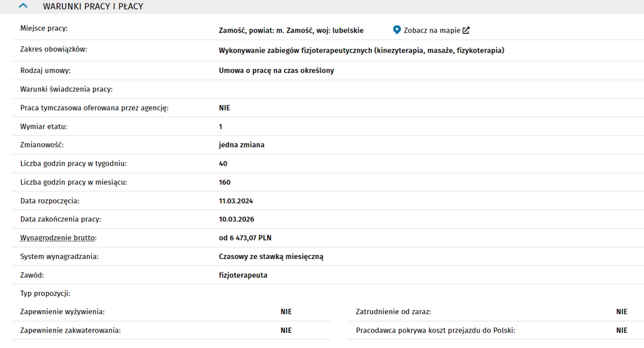Viewport: 644px width, 348px height.
Task: Click the Czasowy ze stawką miesięczną value
Action: [271, 257]
